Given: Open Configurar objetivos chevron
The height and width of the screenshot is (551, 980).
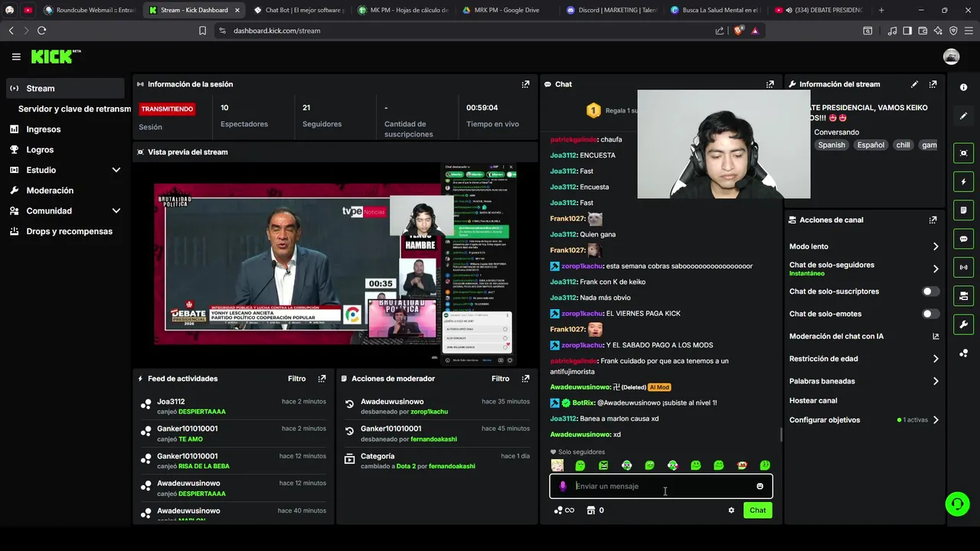Looking at the screenshot, I should tap(936, 420).
